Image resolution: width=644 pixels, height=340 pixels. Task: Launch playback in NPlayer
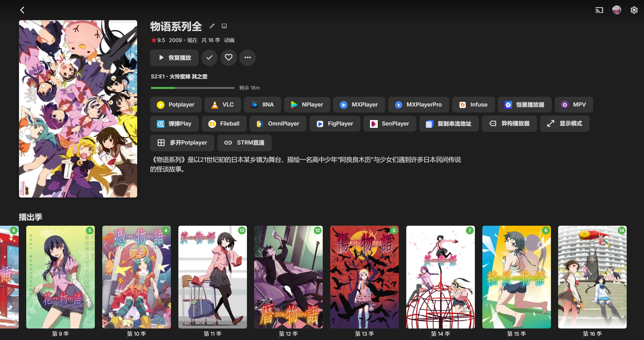coord(307,105)
